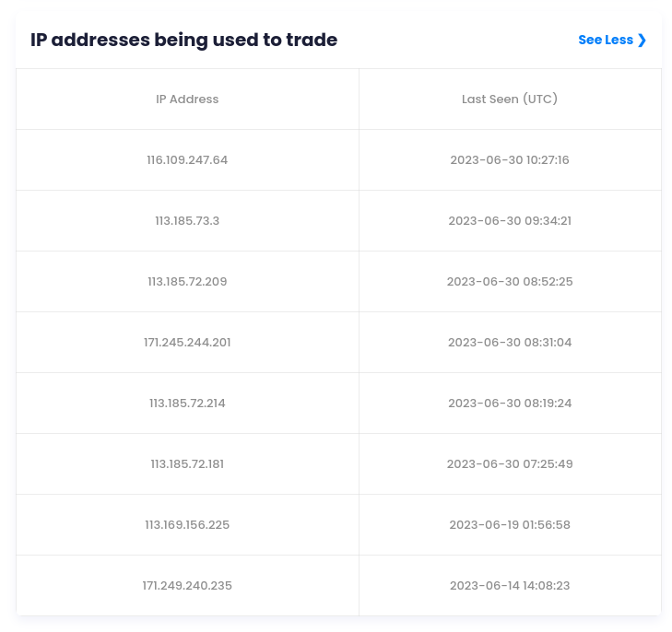672x632 pixels.
Task: Select IP address 171.245.244.201
Action: point(187,343)
